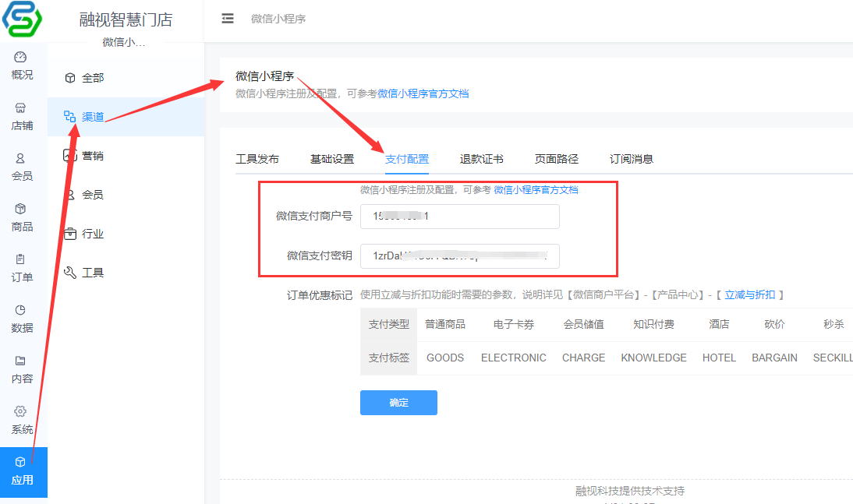Open 会员 members in the narrow sidebar
The image size is (853, 504).
point(22,167)
